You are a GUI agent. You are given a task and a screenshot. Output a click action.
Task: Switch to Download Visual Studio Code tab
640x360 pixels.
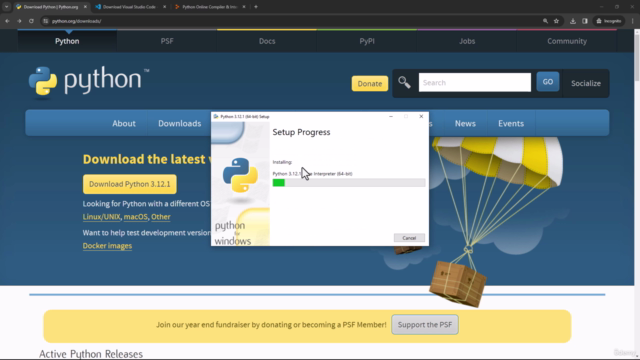pos(129,7)
